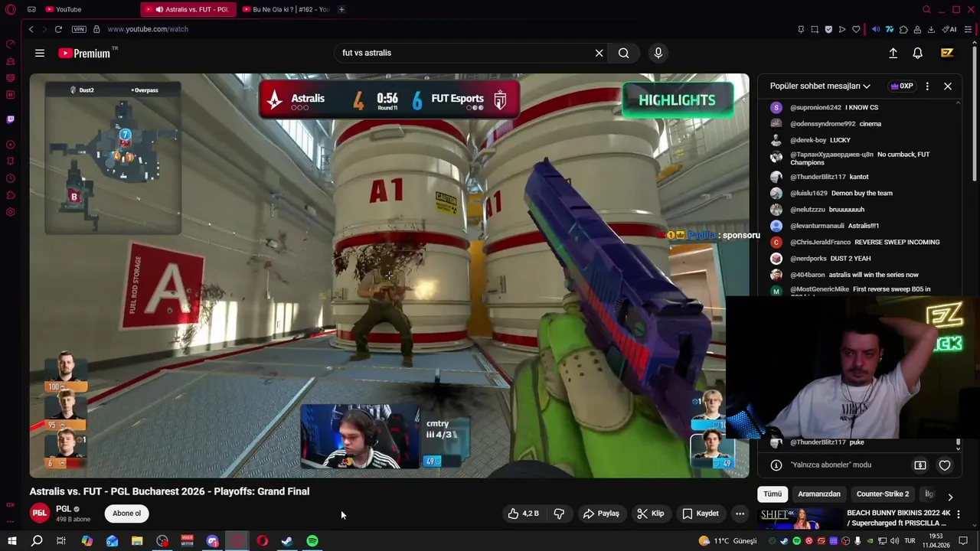Like the video (4,2 B)
The width and height of the screenshot is (980, 551).
click(x=523, y=514)
